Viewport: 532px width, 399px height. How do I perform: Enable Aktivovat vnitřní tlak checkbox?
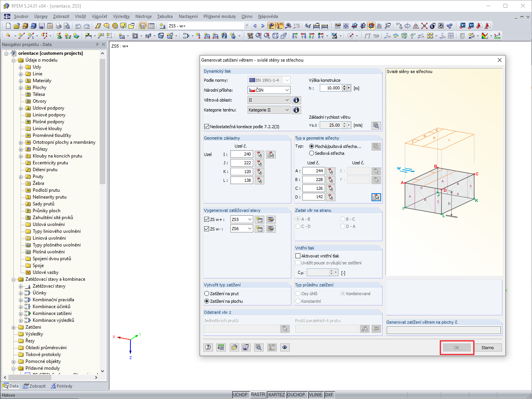pyautogui.click(x=298, y=256)
